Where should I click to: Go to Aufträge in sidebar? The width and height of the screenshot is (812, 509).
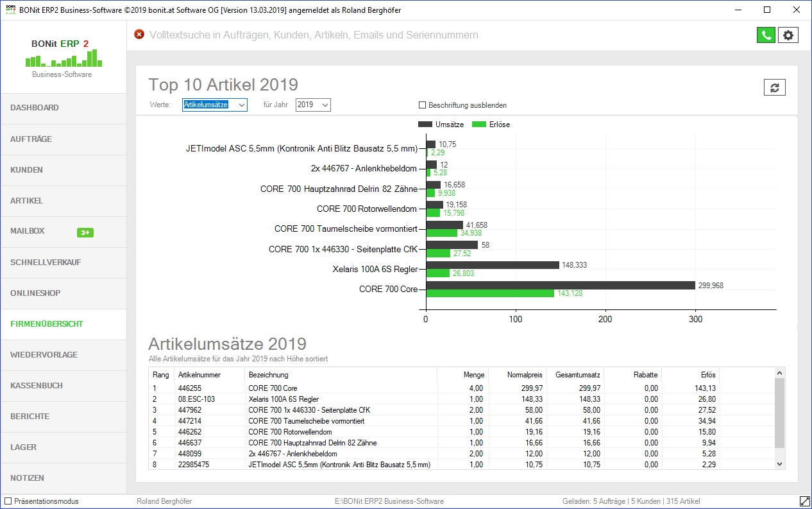click(63, 139)
